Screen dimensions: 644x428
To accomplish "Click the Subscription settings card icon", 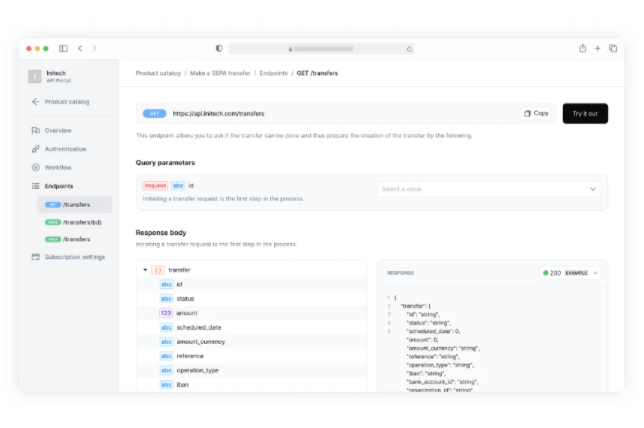I will 36,257.
